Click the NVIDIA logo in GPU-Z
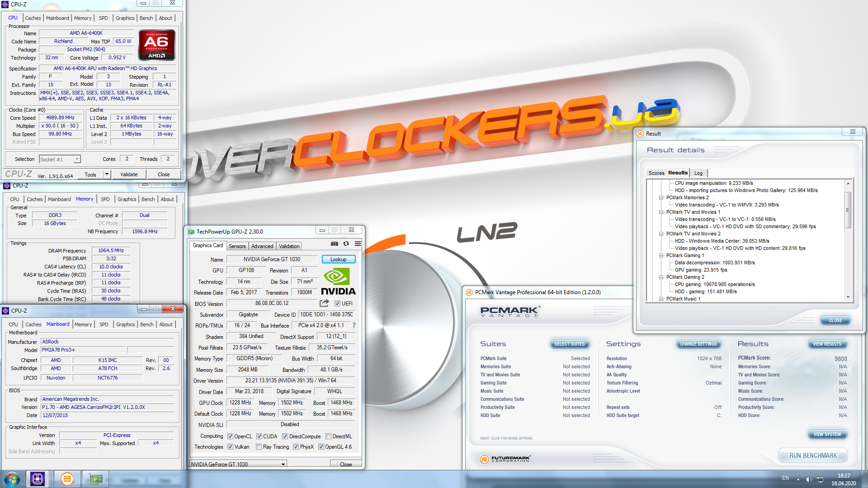 pos(338,282)
